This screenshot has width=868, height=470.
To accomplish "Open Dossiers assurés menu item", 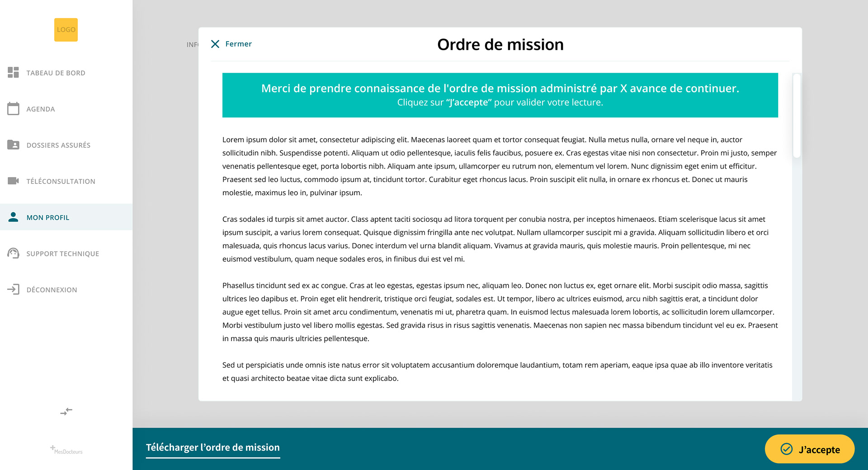I will [x=66, y=145].
